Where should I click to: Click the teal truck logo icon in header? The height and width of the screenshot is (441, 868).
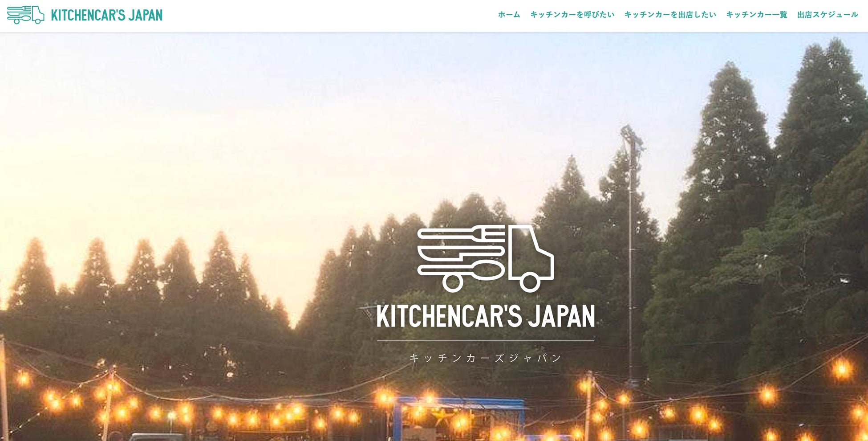pos(25,15)
